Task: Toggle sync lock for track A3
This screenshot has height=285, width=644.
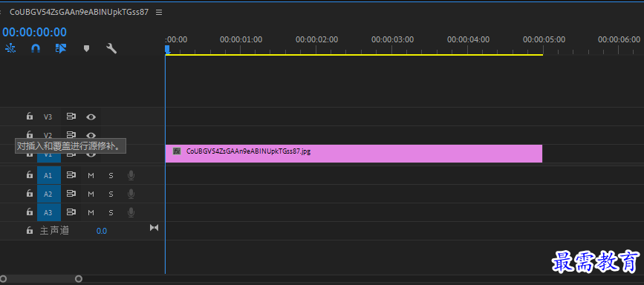Action: (71, 212)
